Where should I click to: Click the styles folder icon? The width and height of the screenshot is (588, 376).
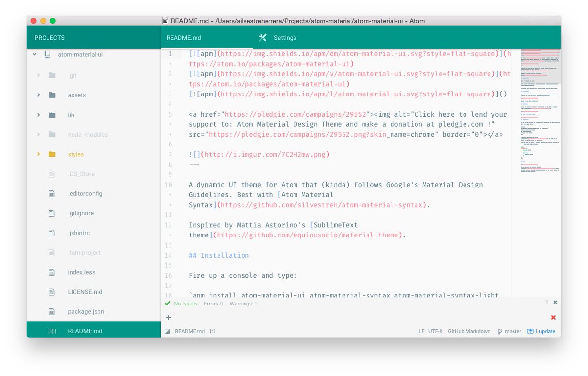click(52, 154)
